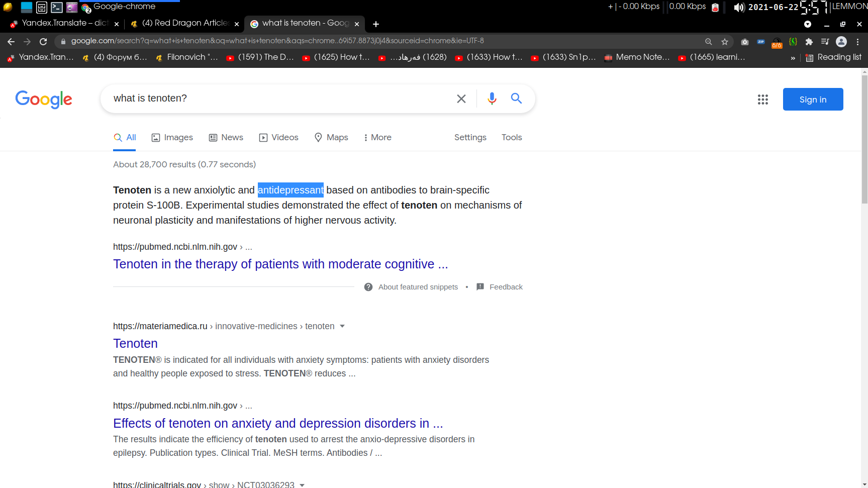Click the blue magnifier search icon
The height and width of the screenshot is (488, 868).
[516, 99]
